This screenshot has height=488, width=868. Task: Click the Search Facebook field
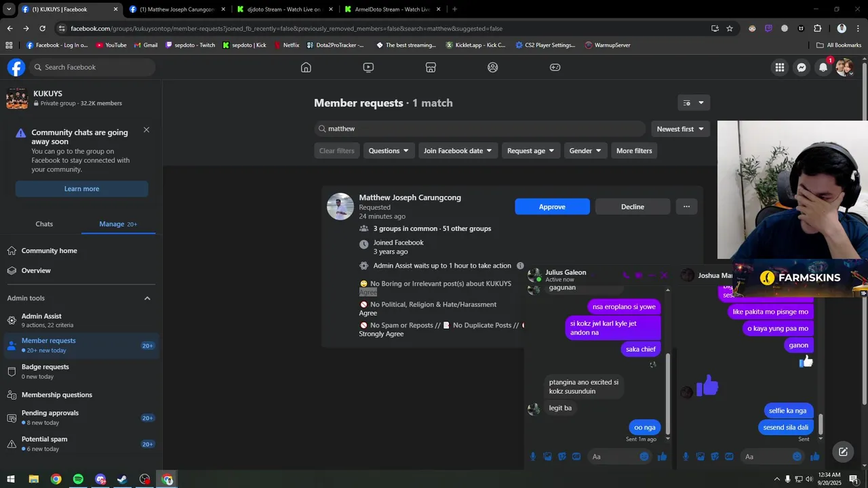pos(92,67)
